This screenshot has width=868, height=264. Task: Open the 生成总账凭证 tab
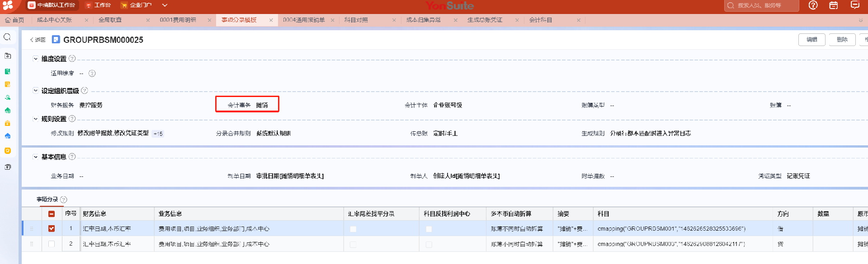[485, 20]
